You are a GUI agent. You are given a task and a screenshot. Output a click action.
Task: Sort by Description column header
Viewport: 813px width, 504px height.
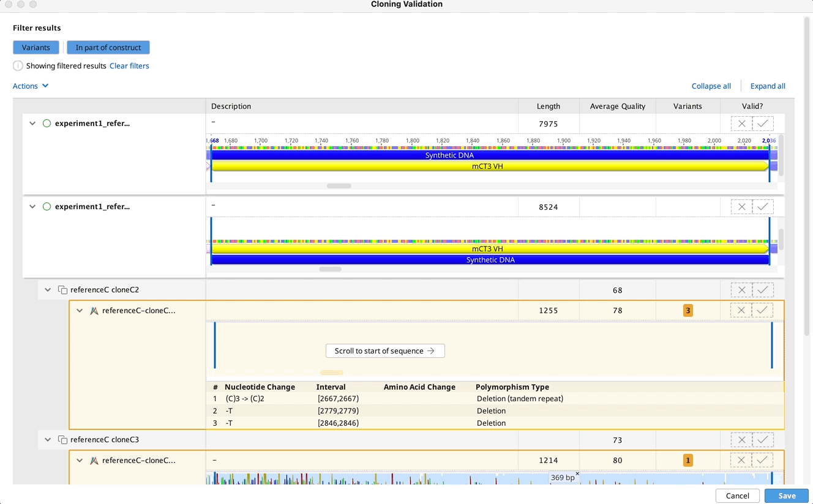(x=362, y=106)
